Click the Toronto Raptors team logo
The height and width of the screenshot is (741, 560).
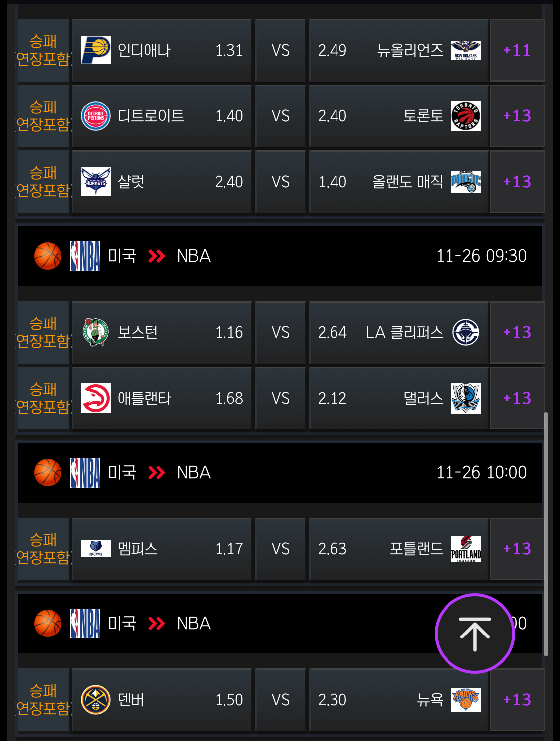(466, 116)
